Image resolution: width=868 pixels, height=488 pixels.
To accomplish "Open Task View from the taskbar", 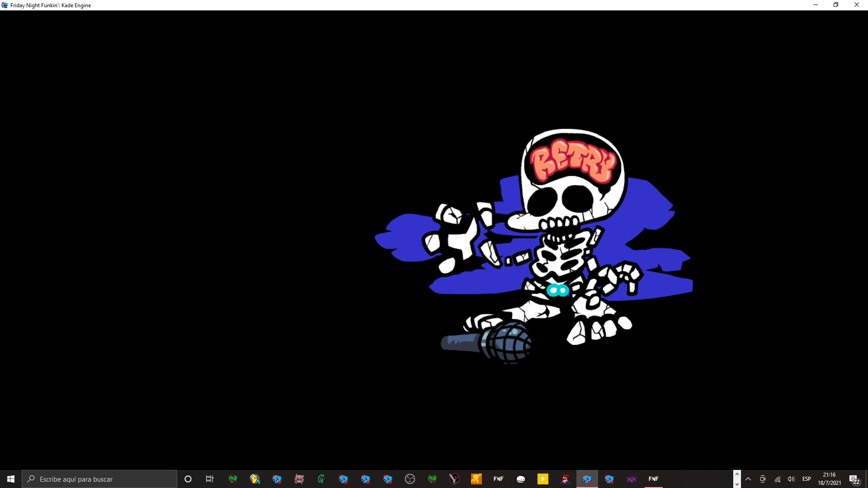I will tap(209, 479).
